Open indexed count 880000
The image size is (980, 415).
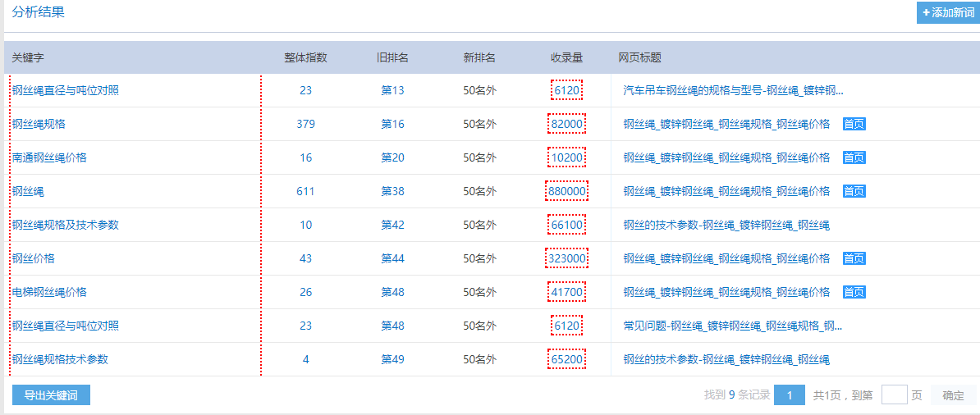pos(567,191)
